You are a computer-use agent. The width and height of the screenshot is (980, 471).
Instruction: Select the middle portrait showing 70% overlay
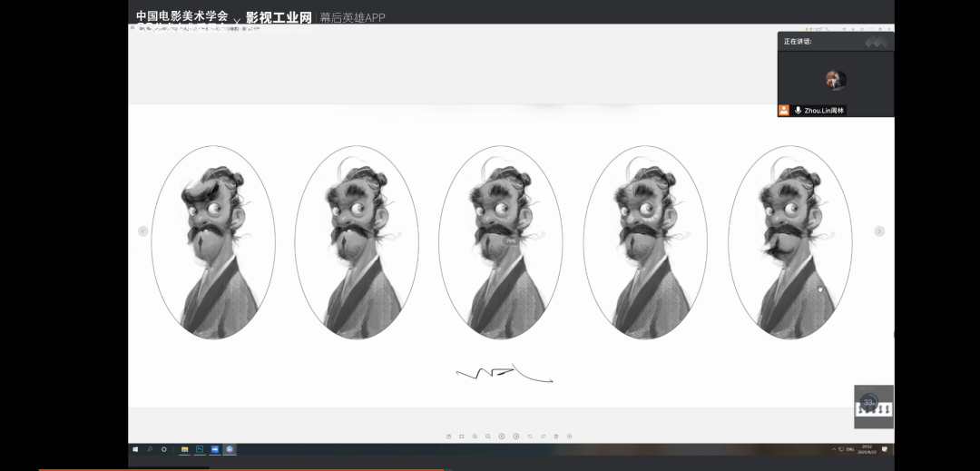click(501, 242)
